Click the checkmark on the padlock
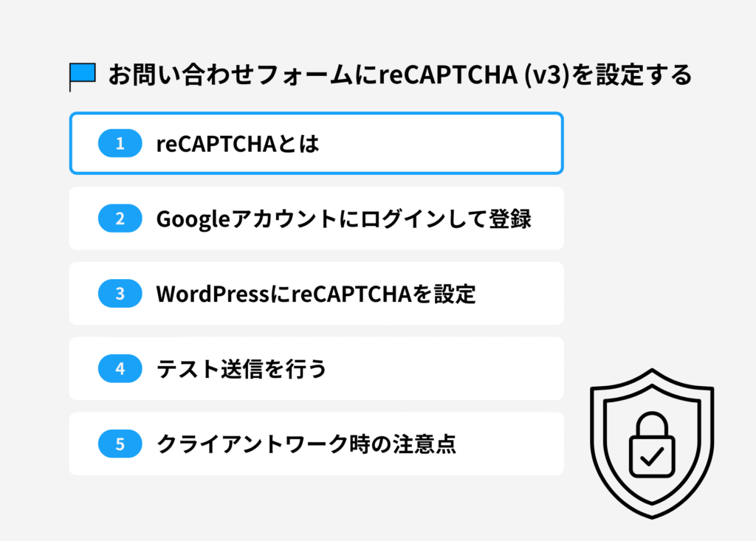 pos(651,458)
